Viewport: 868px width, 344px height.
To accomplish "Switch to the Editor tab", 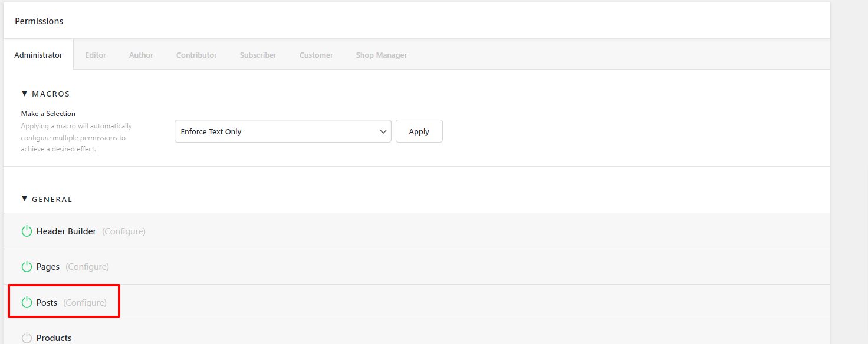I will 96,55.
